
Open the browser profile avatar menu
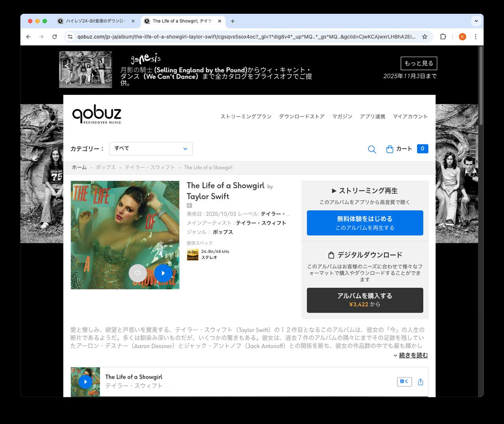[x=462, y=37]
